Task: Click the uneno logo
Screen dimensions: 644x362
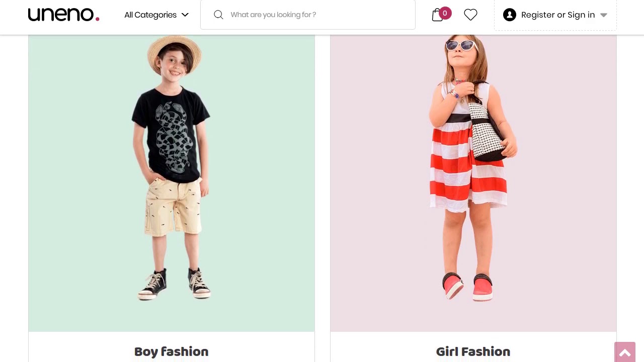Action: click(63, 15)
